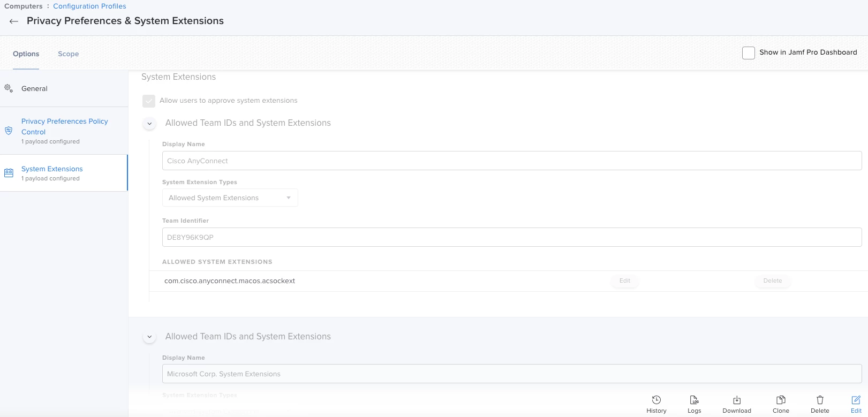This screenshot has height=417, width=868.
Task: Collapse the Microsoft Corp. Allowed Team IDs section
Action: click(149, 337)
